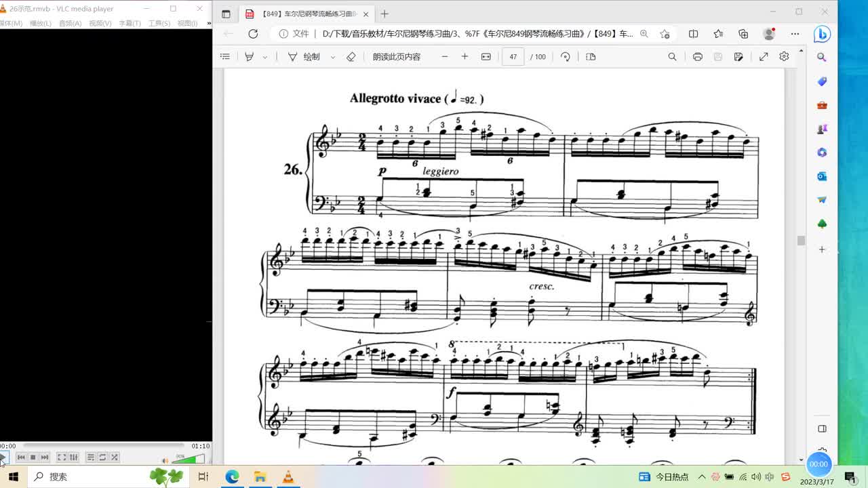The image size is (868, 488).
Task: Open VLC 音频(A) menu
Action: pyautogui.click(x=70, y=23)
